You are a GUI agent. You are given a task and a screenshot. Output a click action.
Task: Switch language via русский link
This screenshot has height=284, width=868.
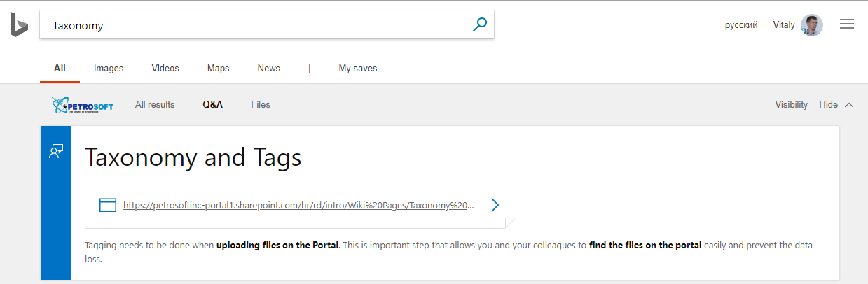tap(741, 25)
